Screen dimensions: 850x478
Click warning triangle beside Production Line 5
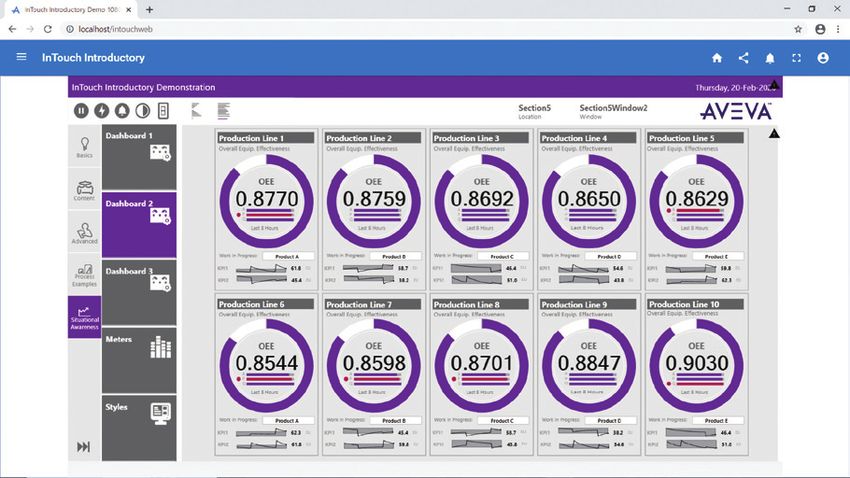(x=774, y=133)
